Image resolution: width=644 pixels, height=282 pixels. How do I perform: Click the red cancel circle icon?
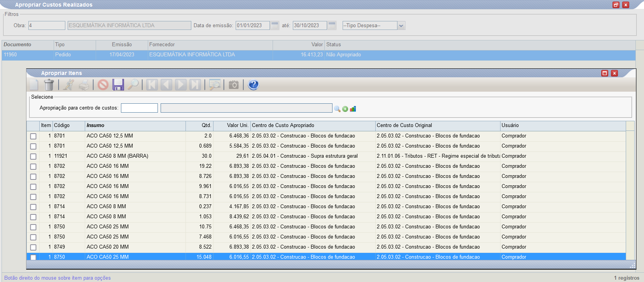click(103, 85)
